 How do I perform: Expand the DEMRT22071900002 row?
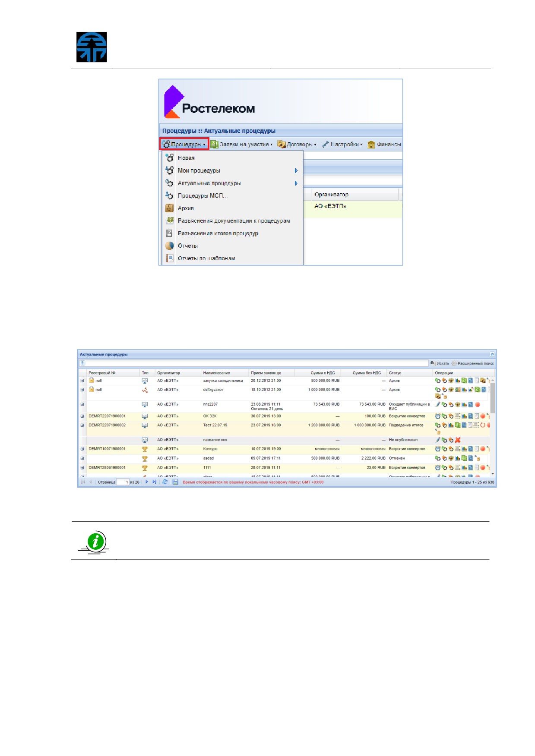pyautogui.click(x=82, y=425)
